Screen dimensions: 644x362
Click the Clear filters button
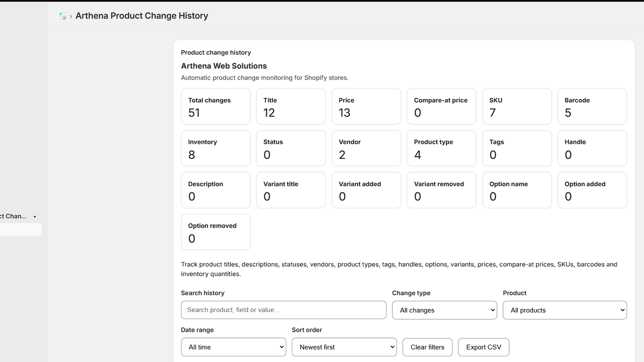tap(427, 347)
